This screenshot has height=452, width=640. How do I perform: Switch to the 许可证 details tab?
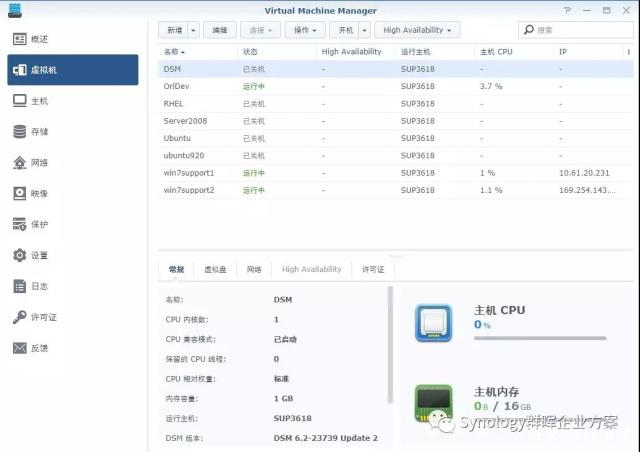point(373,269)
